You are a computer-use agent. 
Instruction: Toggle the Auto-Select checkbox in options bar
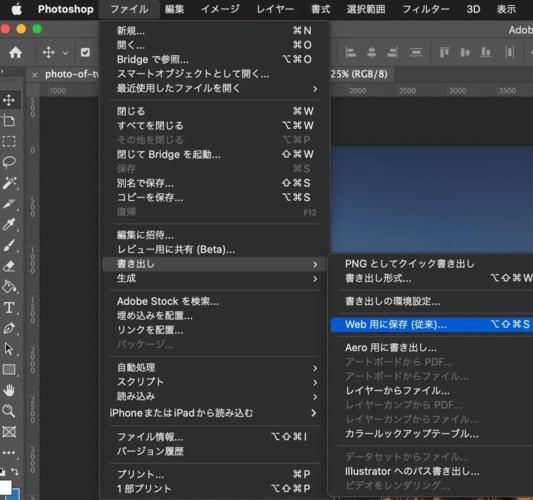point(85,52)
